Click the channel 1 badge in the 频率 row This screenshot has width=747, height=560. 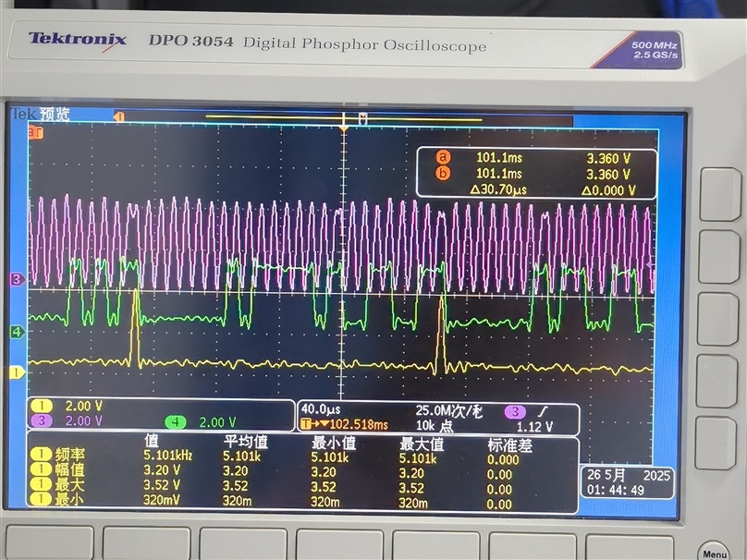(x=41, y=455)
